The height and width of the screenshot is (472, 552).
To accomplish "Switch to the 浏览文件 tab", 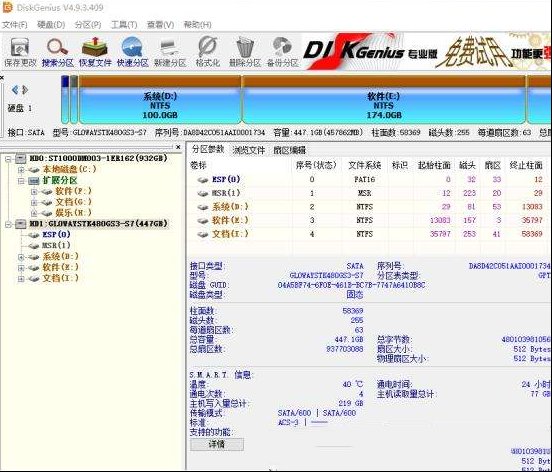I will click(x=249, y=150).
